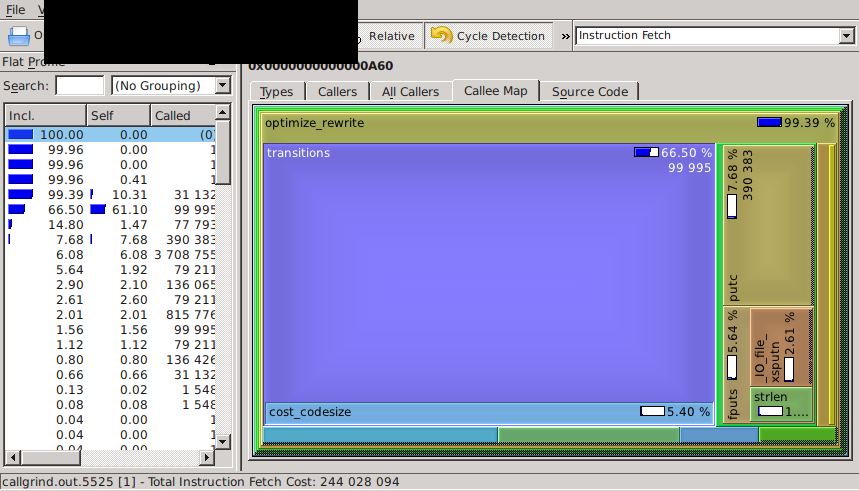Click the 66.50 % cost label
This screenshot has width=859, height=491.
(x=686, y=153)
